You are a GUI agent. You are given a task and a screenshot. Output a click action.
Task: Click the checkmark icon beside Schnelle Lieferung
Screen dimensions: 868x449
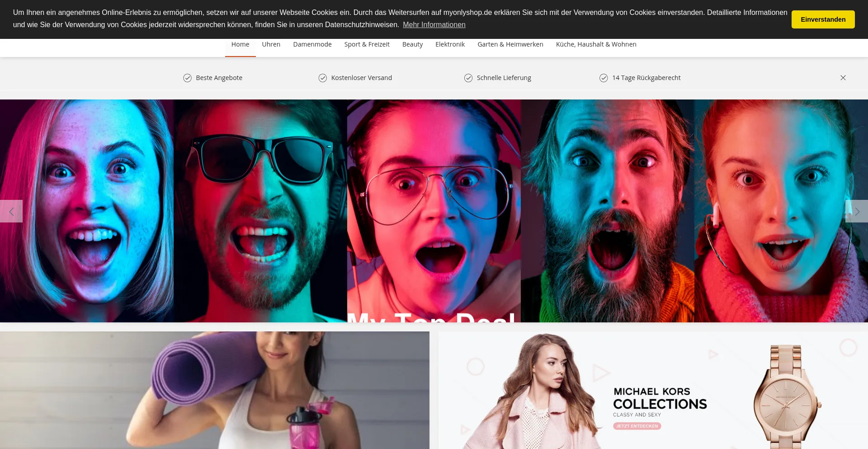coord(468,78)
